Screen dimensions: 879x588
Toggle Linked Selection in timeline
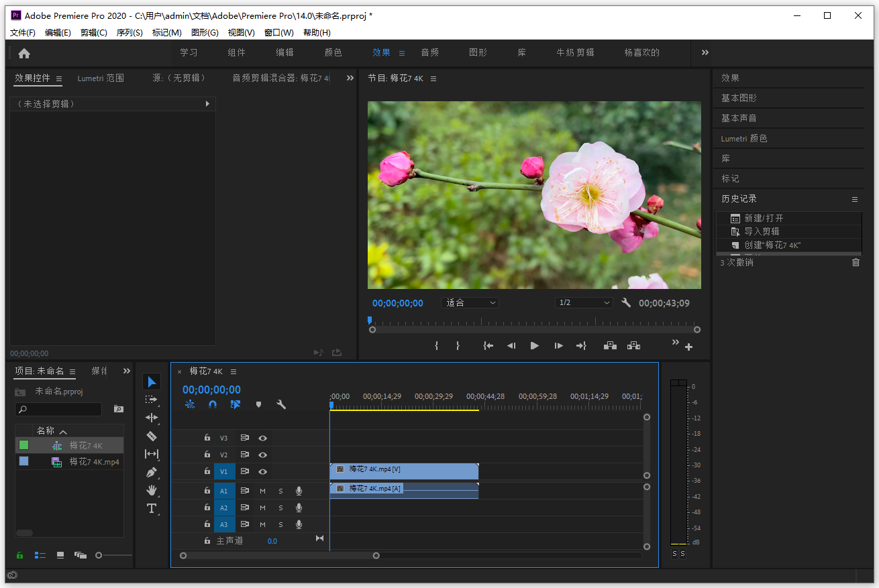pos(236,404)
